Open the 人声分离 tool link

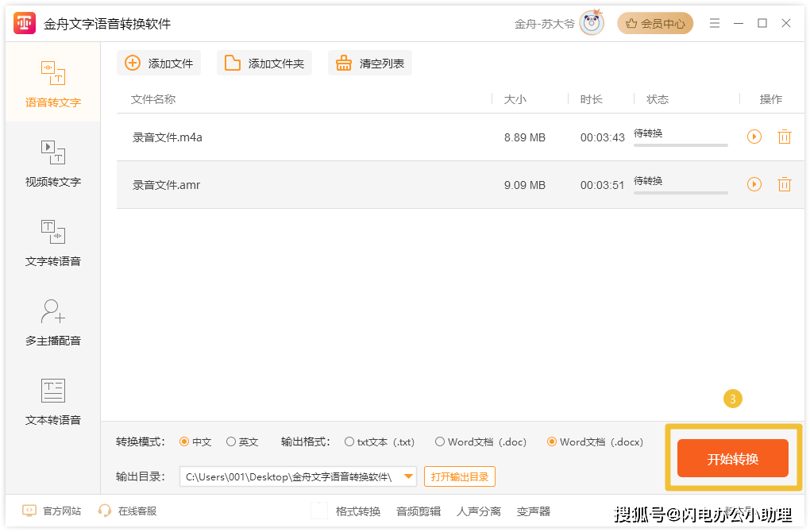point(479,511)
